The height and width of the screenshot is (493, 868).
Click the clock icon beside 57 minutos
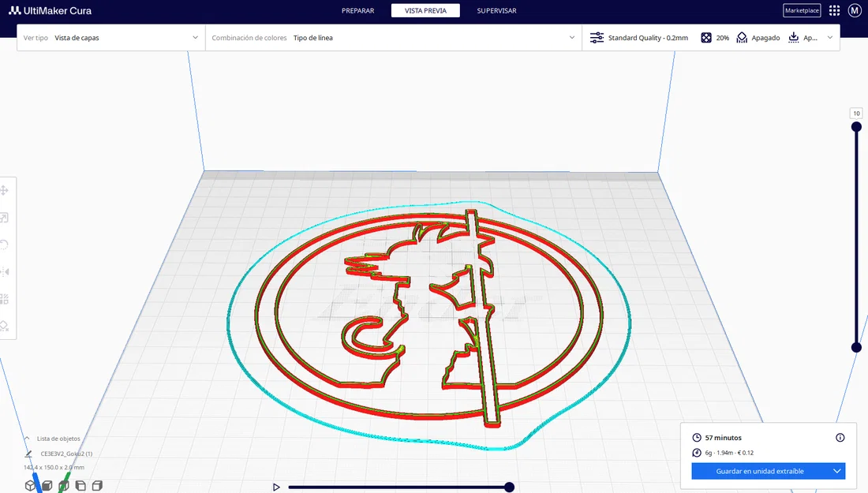pyautogui.click(x=697, y=438)
